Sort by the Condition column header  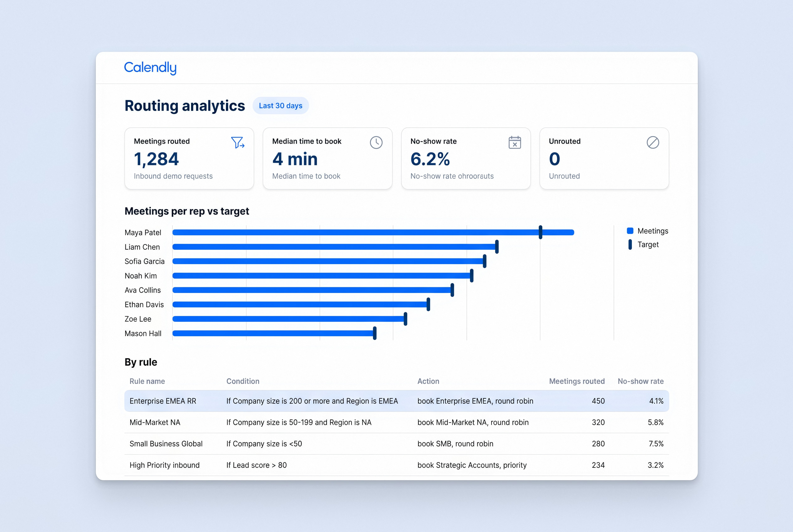tap(242, 381)
